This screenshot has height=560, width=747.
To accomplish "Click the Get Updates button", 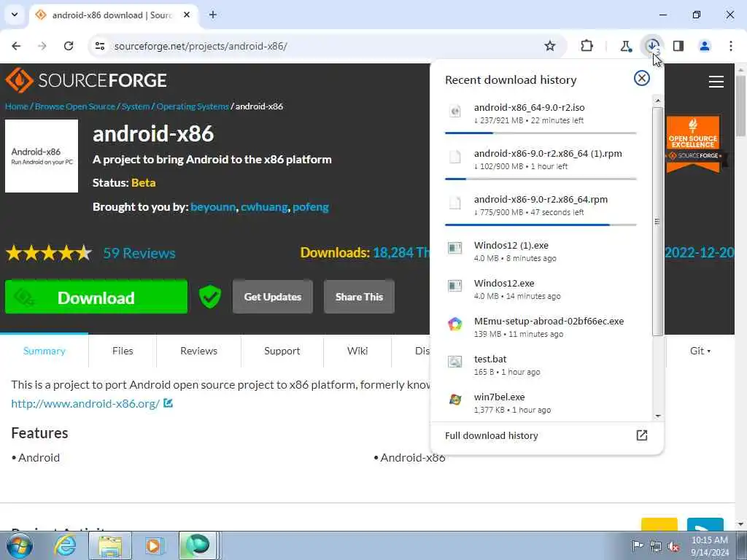I will pos(273,297).
